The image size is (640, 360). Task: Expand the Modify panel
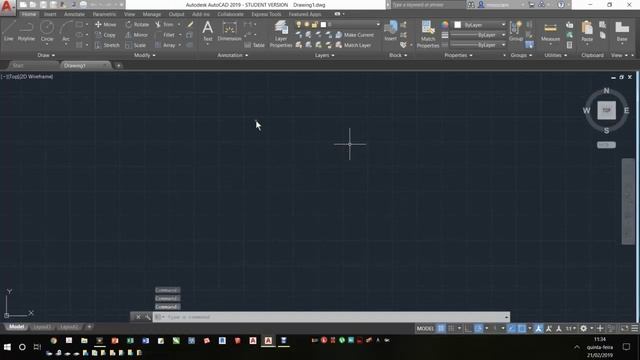point(144,55)
